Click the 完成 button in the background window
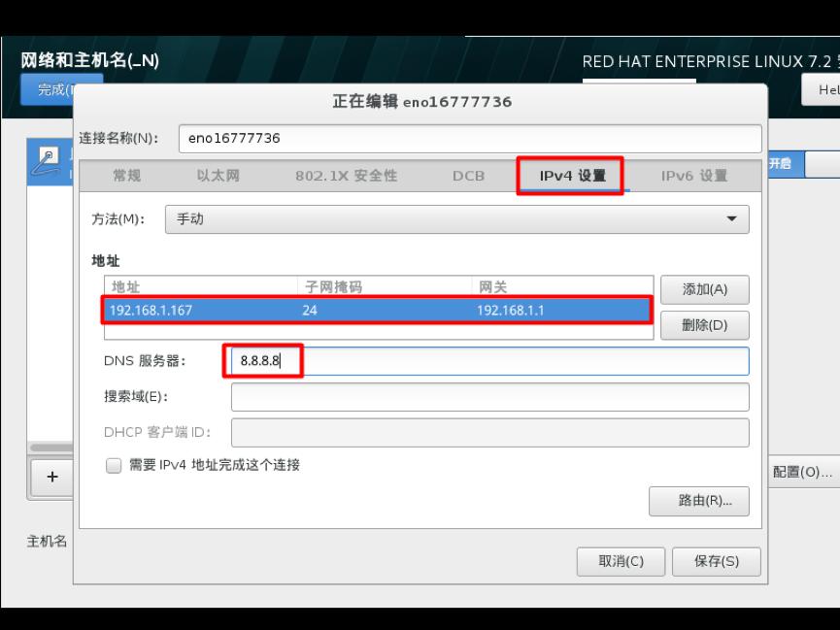840x630 pixels. [x=49, y=89]
